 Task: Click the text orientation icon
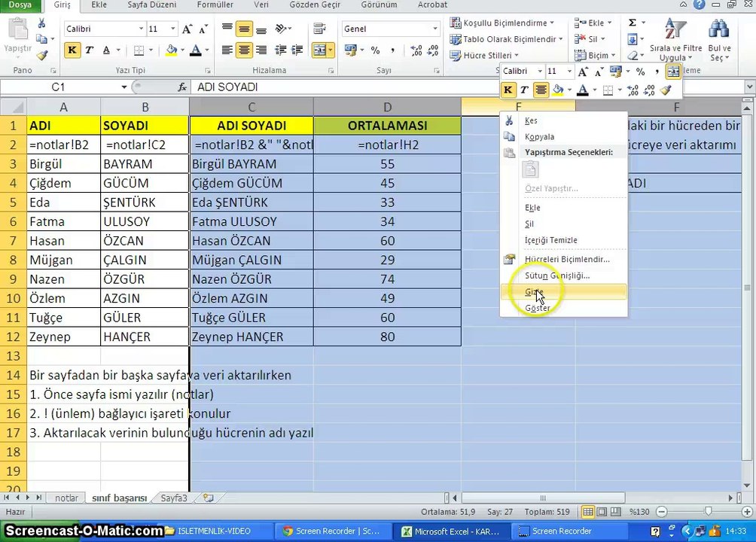282,29
